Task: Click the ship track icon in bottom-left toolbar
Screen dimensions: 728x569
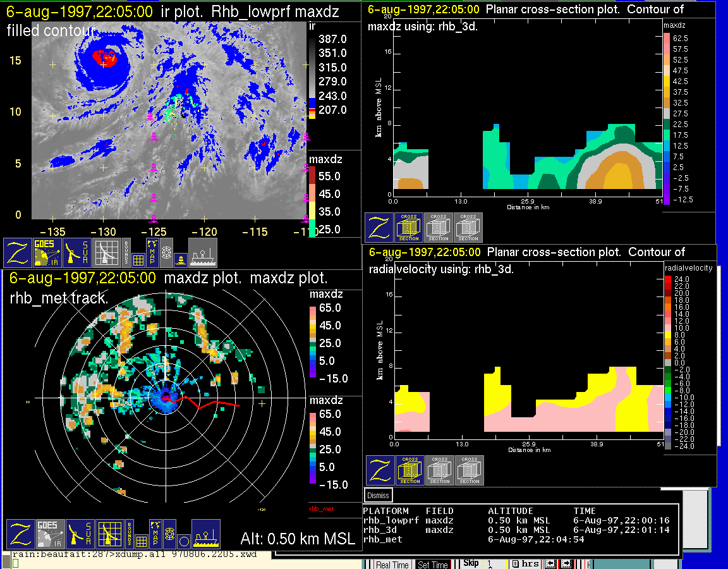Action: point(205,535)
